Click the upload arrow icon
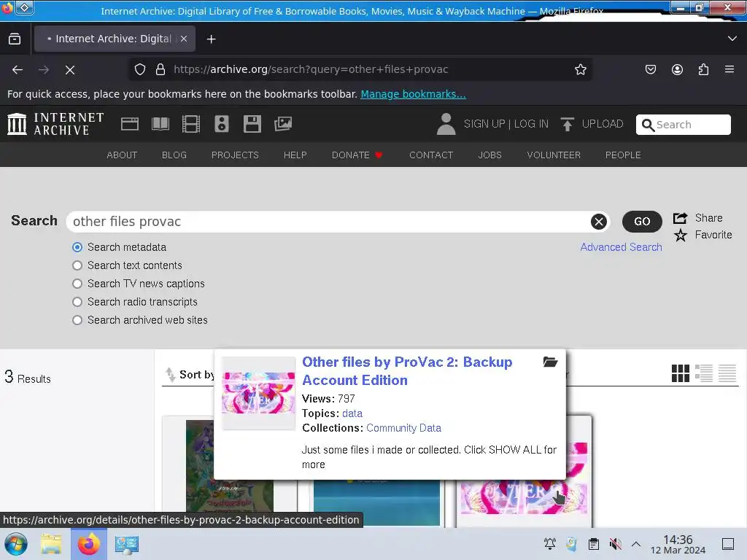Screen dimensions: 747x560 tap(567, 124)
